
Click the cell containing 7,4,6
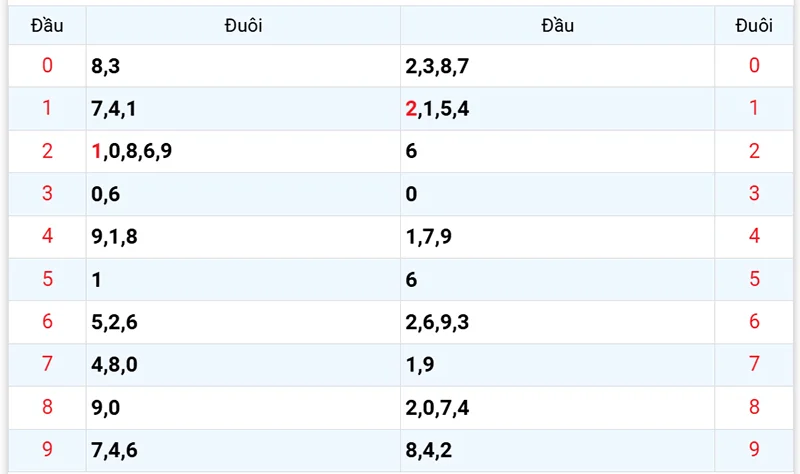pos(113,450)
